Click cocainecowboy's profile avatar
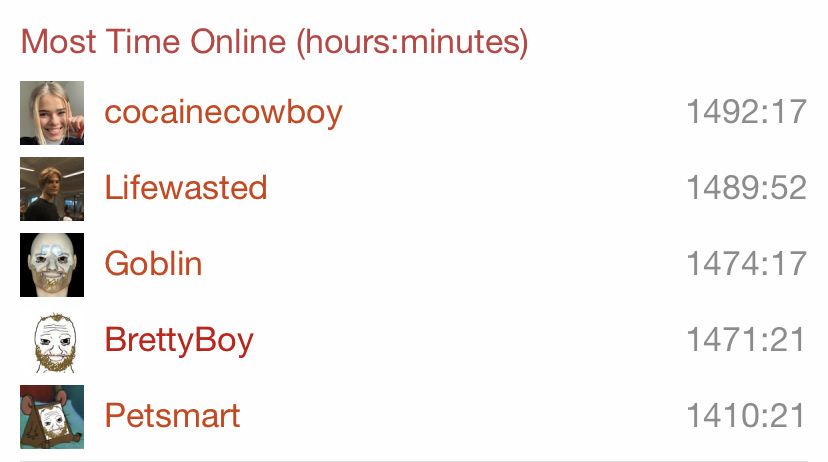 click(x=52, y=112)
